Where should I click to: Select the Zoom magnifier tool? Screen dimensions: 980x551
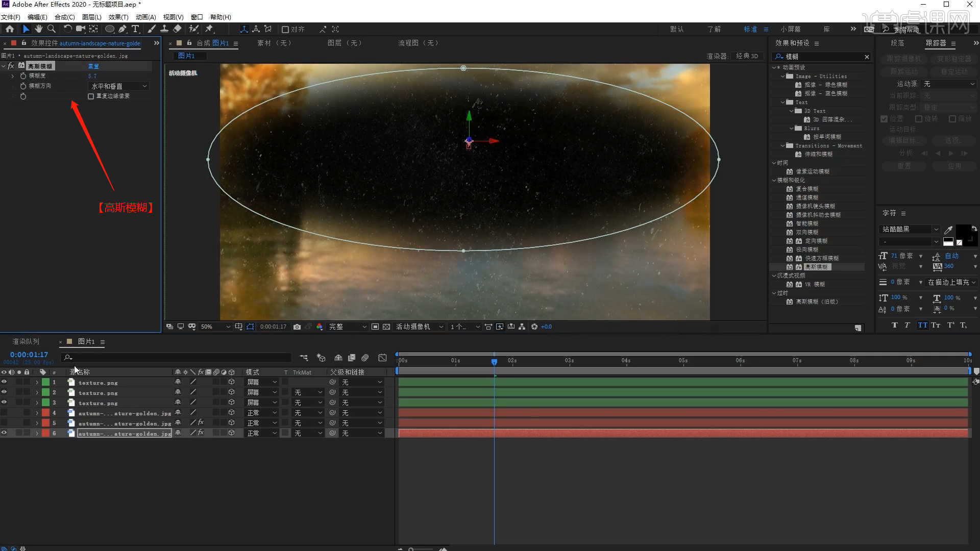coord(51,29)
